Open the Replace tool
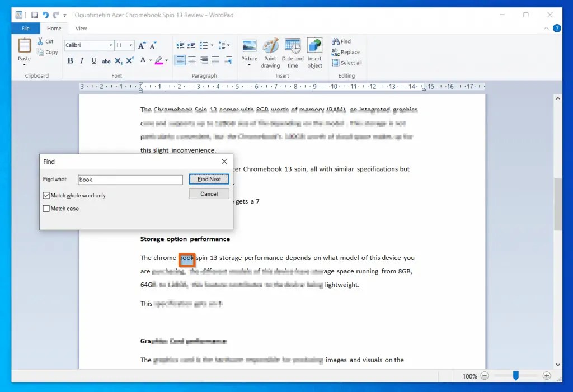Screen dimensions: 573x392 tap(346, 52)
